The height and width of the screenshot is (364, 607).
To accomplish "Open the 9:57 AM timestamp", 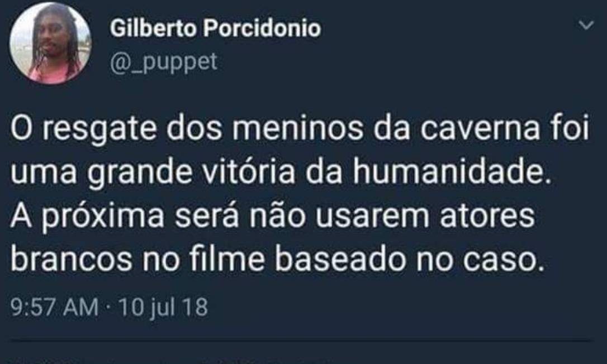I will pos(55,308).
